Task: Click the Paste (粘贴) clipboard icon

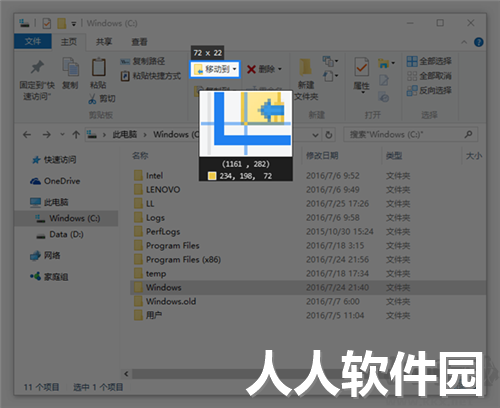Action: (x=98, y=67)
